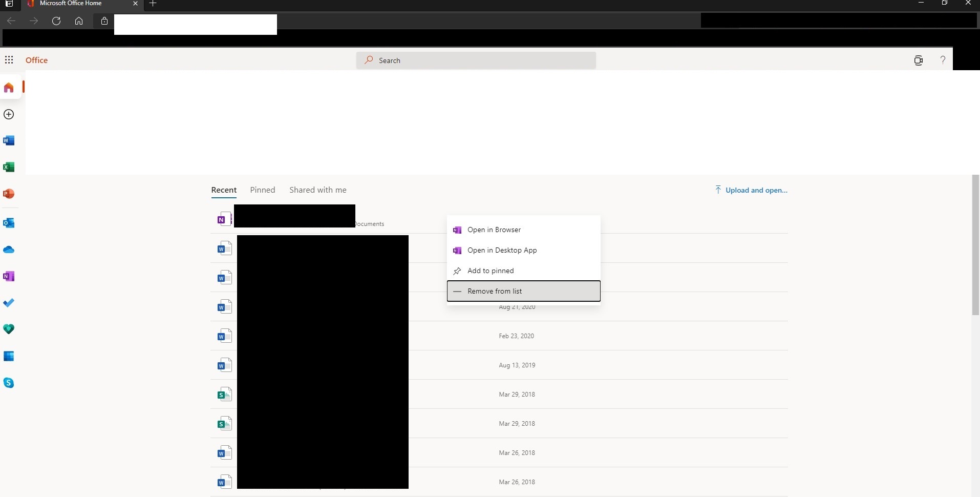Screen dimensions: 980x497
Task: Click the Aug 13, 2019 date
Action: point(517,365)
